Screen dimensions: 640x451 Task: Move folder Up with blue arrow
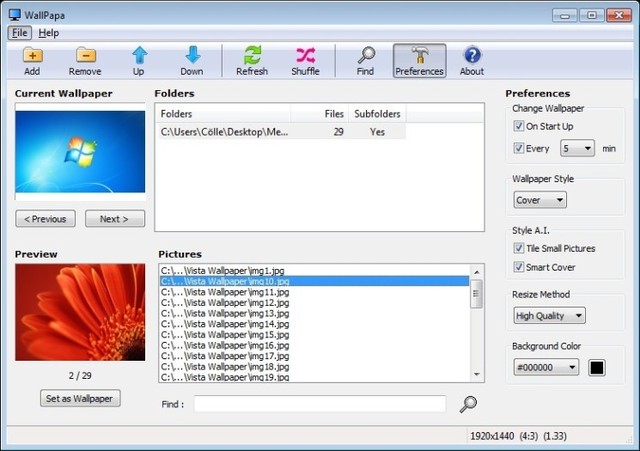click(x=139, y=61)
